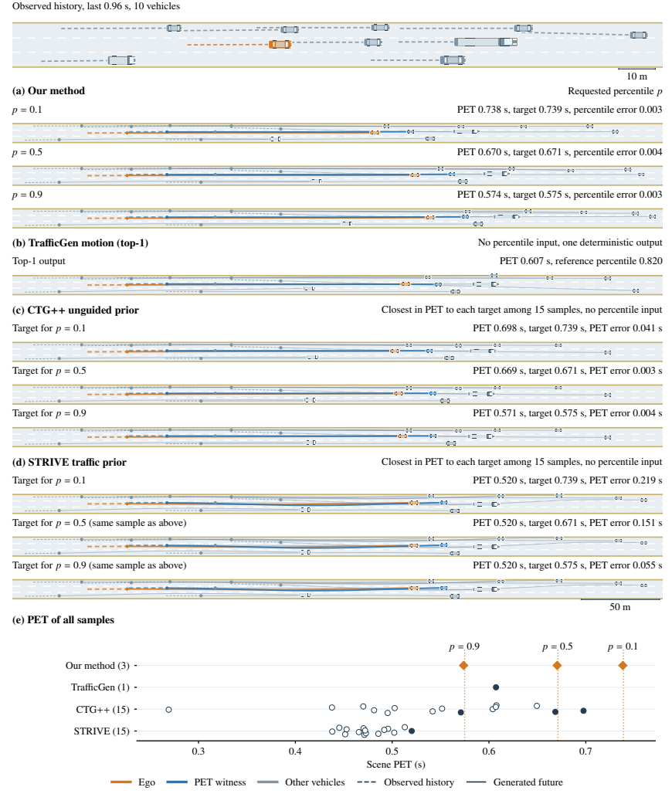Viewport: 672px width, 804px height.
Task: Click the 50 m scale bar label
Action: point(620,607)
